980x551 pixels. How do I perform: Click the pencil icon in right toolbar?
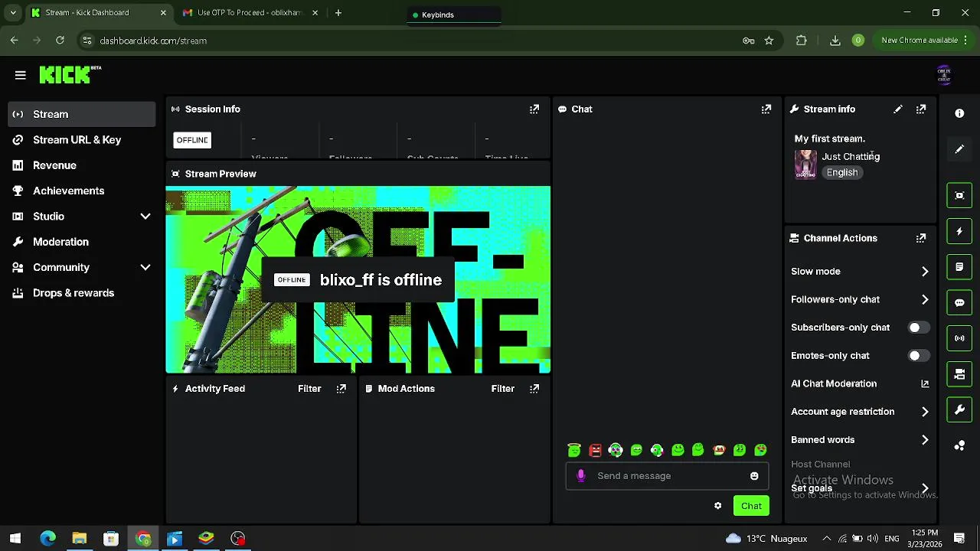959,149
